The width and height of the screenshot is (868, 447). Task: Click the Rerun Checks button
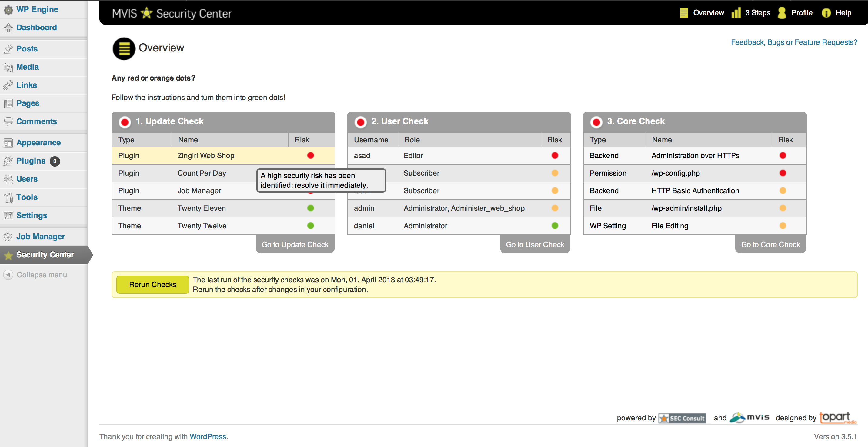pyautogui.click(x=153, y=284)
